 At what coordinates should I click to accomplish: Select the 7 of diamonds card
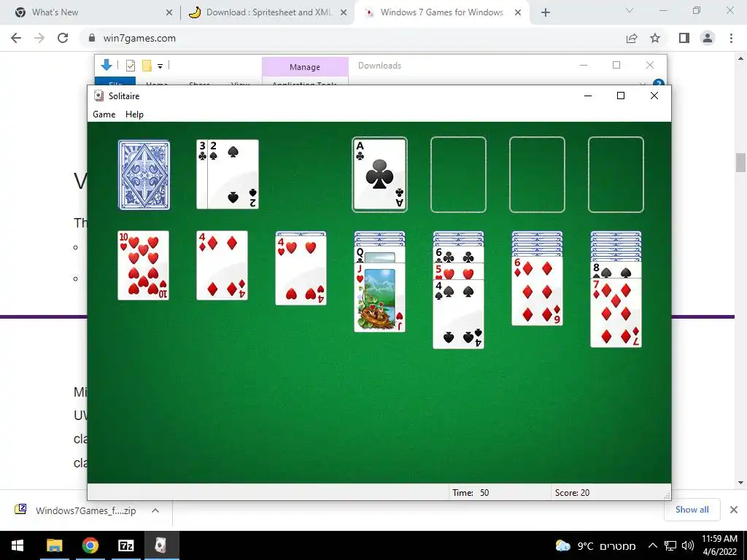616,313
